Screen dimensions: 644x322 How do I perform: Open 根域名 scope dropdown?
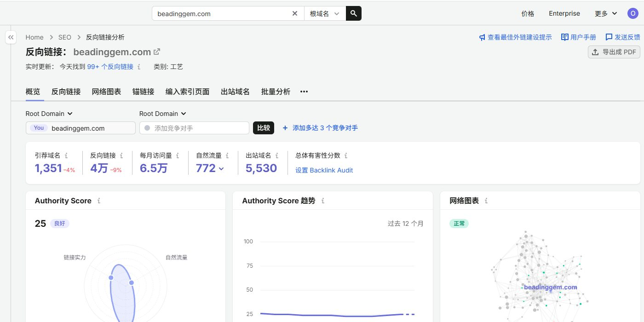point(325,14)
